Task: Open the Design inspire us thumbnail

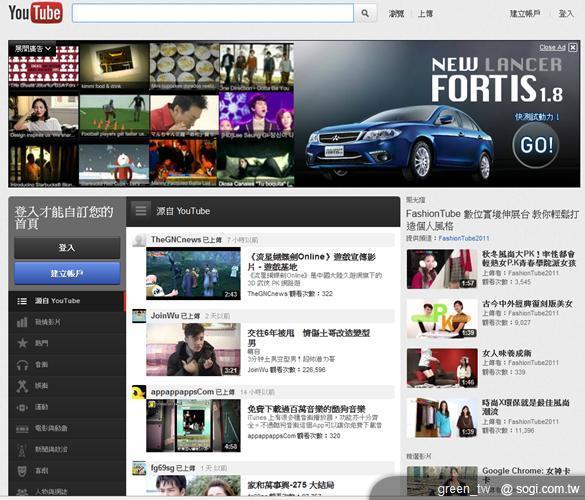Action: pos(44,116)
